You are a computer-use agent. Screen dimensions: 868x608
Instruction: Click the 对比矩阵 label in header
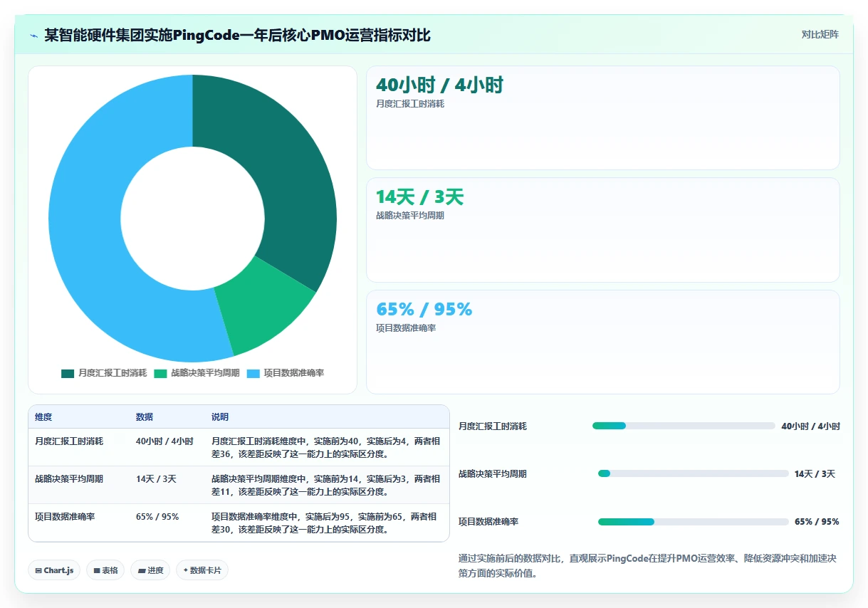click(x=820, y=34)
